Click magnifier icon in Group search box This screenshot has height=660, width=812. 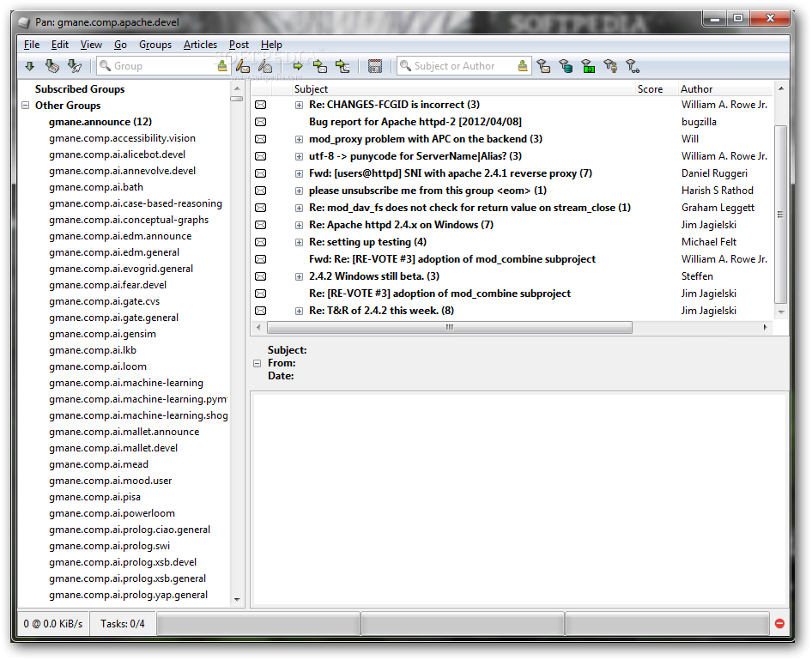pyautogui.click(x=105, y=66)
